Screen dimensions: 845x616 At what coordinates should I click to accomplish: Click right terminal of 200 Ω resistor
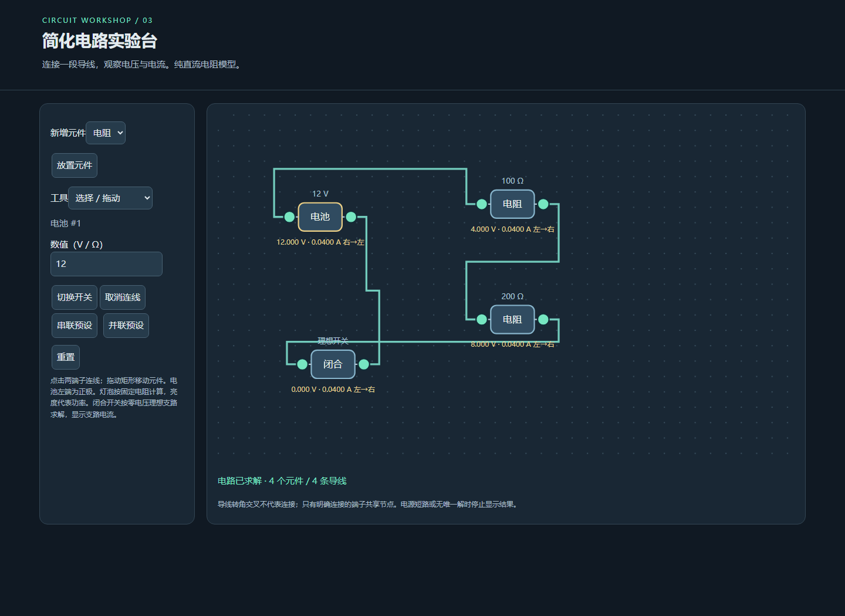pos(543,320)
